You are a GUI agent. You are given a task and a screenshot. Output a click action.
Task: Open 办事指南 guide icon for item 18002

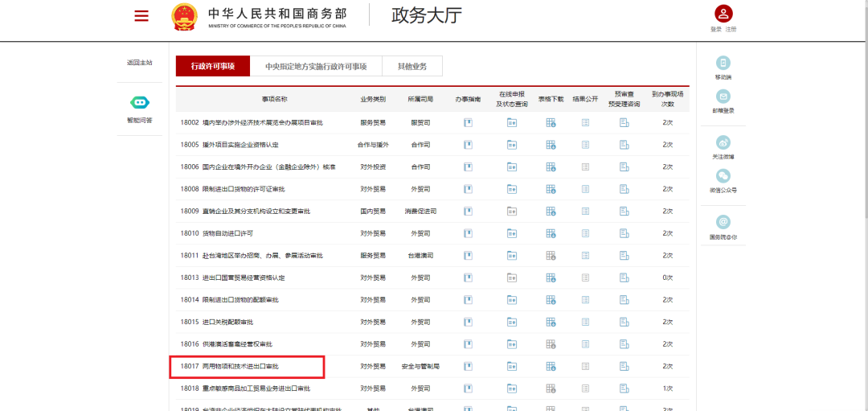pos(467,122)
